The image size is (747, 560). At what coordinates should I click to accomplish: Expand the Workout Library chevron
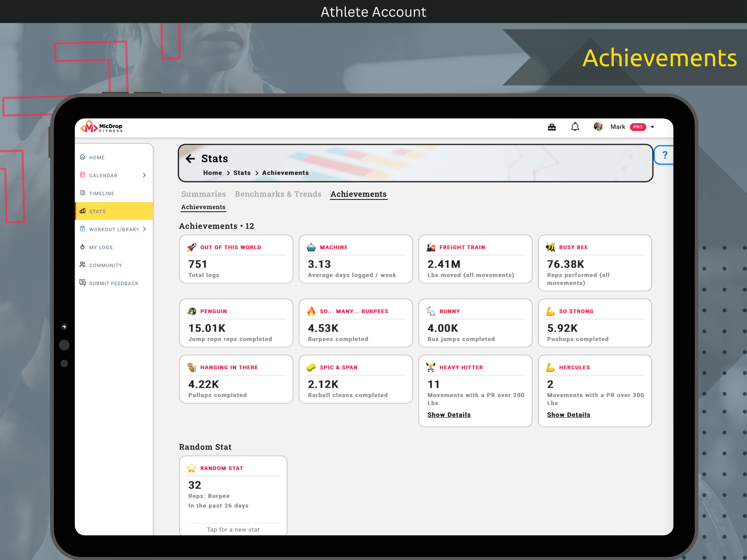(145, 229)
